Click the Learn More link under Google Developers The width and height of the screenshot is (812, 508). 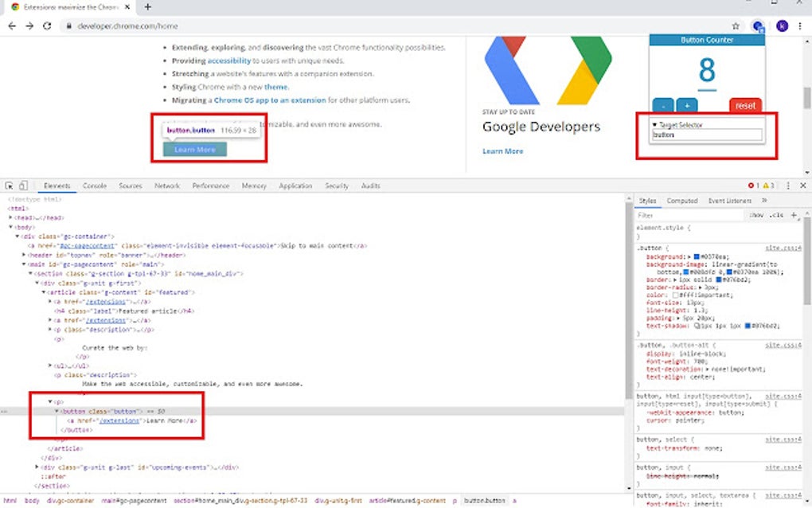click(x=502, y=150)
